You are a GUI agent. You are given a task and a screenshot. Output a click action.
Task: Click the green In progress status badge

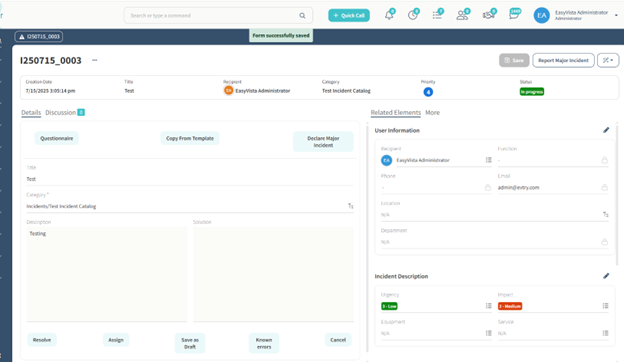[532, 91]
